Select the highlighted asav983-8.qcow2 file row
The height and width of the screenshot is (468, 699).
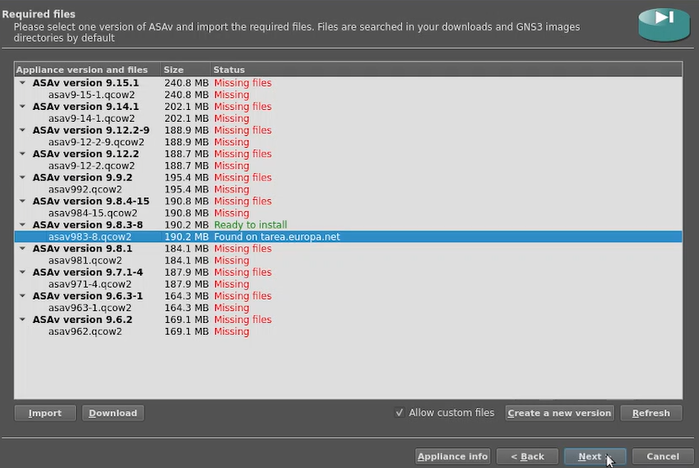[348, 237]
